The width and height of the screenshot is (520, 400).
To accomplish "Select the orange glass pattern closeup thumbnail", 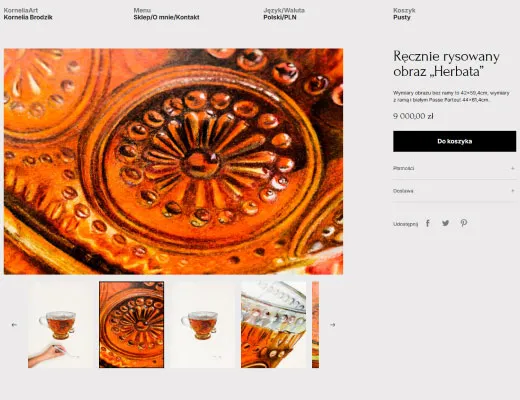I will click(x=131, y=325).
